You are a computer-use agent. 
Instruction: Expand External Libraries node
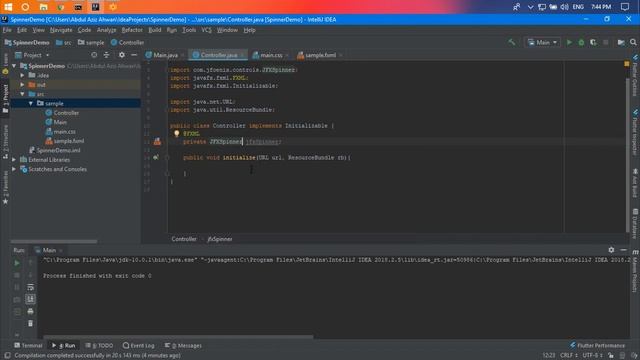coord(14,160)
